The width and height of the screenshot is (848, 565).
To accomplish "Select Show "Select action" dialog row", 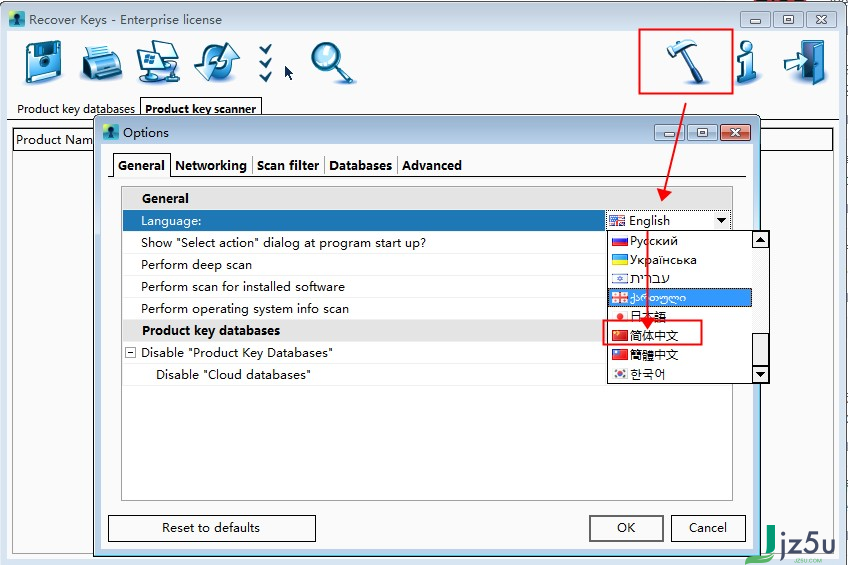I will click(x=363, y=243).
